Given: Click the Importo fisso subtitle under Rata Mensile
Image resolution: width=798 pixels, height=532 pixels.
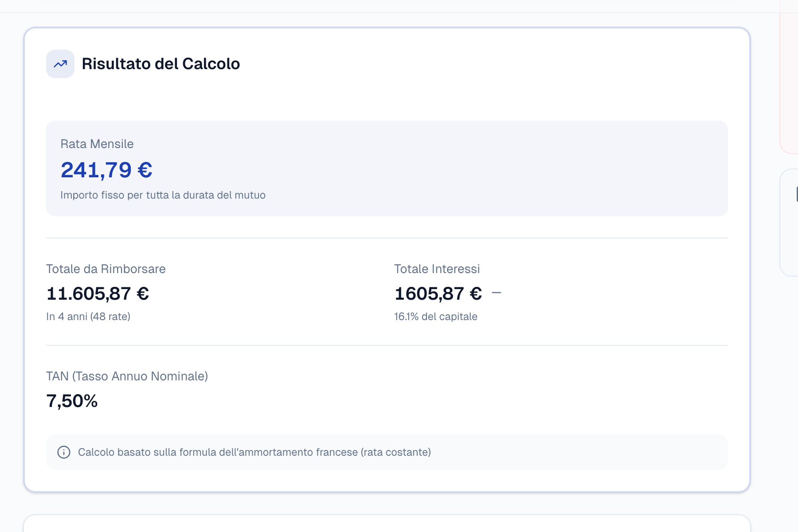Looking at the screenshot, I should (163, 195).
